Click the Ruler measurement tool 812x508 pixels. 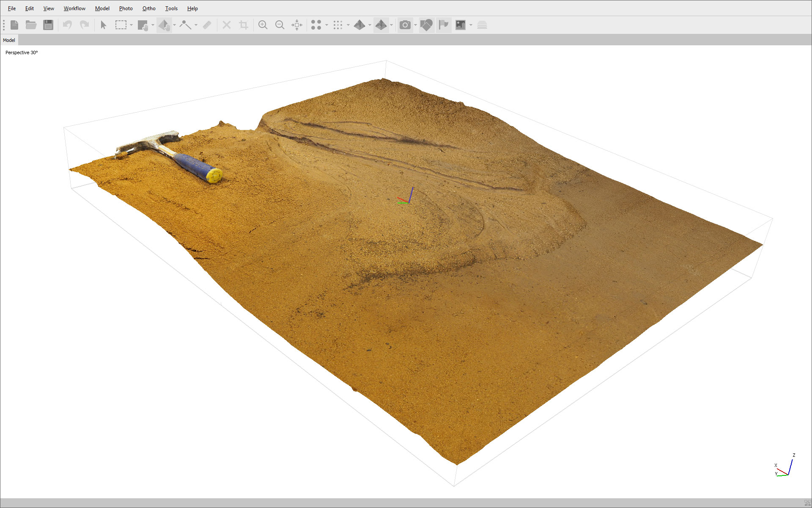[x=207, y=25]
